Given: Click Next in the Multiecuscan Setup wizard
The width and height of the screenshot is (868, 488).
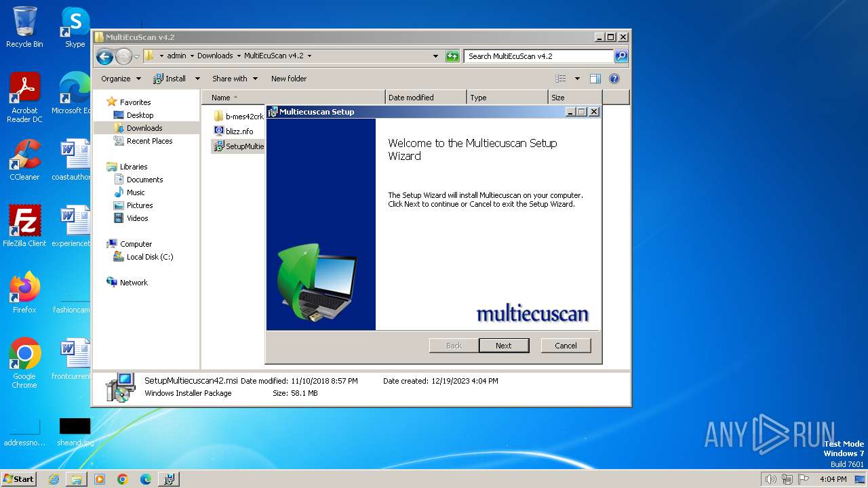Looking at the screenshot, I should pos(503,345).
